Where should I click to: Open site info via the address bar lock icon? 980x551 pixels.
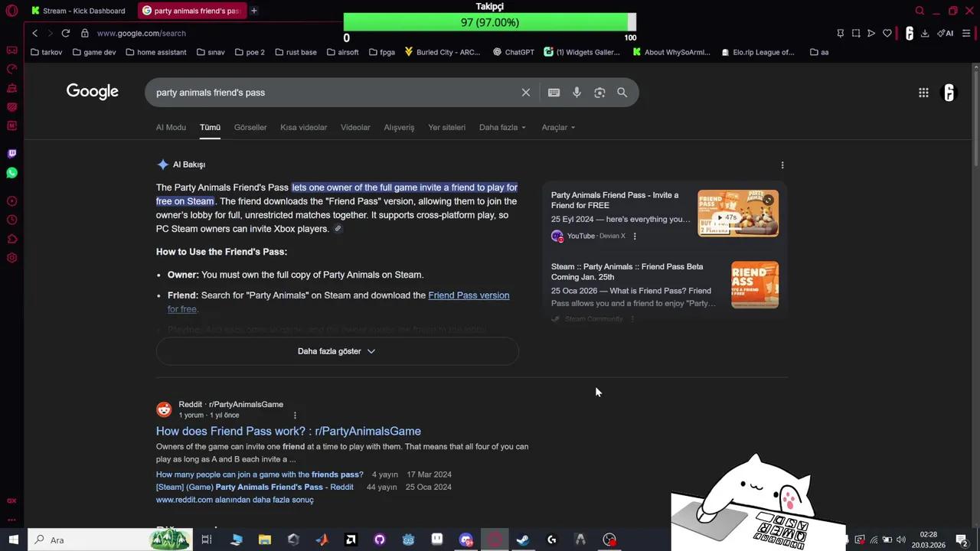pyautogui.click(x=85, y=33)
